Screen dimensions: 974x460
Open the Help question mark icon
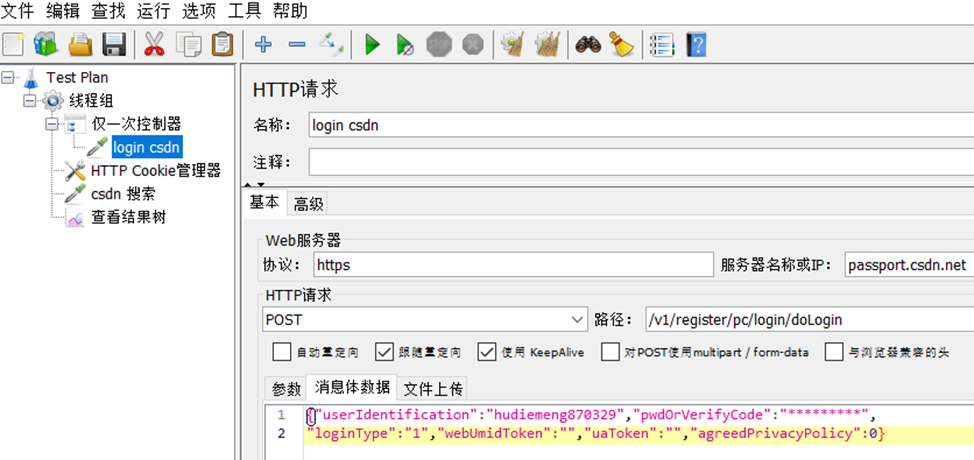[x=696, y=44]
